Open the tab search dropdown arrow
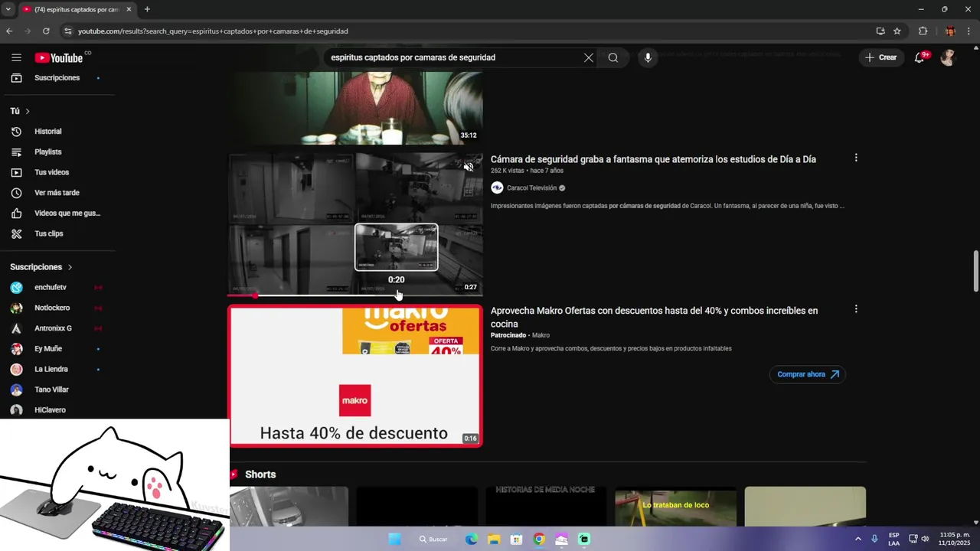The image size is (980, 551). click(8, 9)
